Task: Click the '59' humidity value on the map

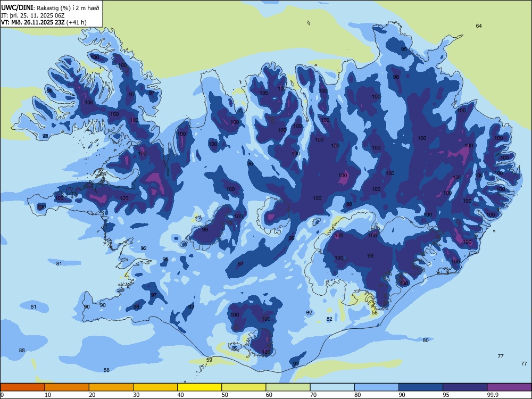Action: [209, 360]
